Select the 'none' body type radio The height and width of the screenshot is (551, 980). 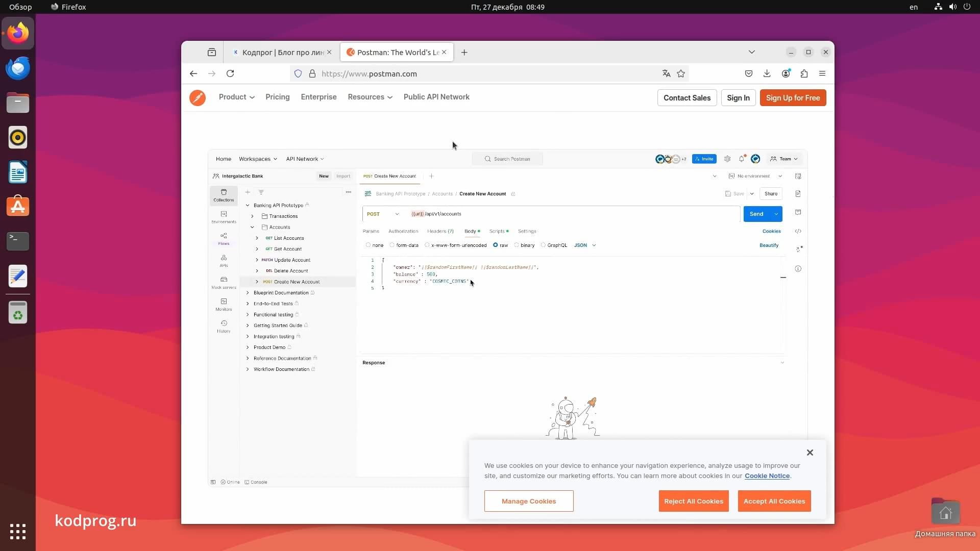coord(368,245)
